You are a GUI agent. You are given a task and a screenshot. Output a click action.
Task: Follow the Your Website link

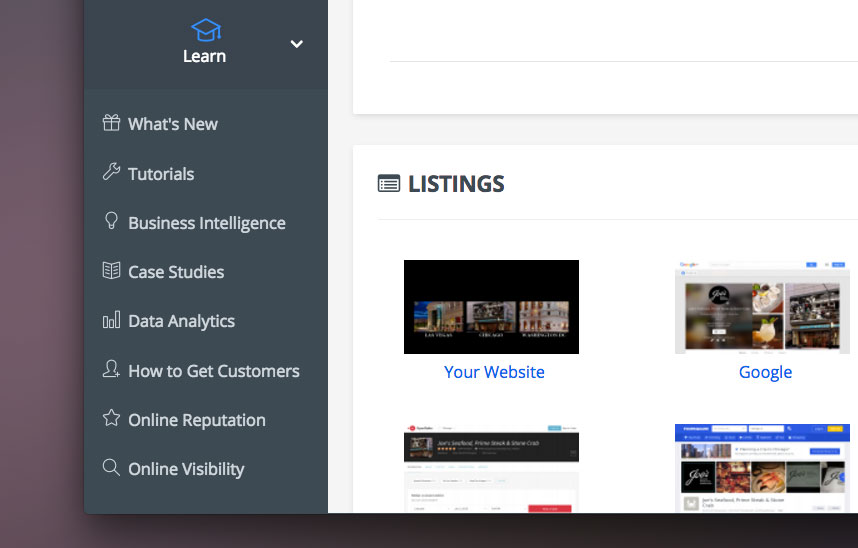494,372
